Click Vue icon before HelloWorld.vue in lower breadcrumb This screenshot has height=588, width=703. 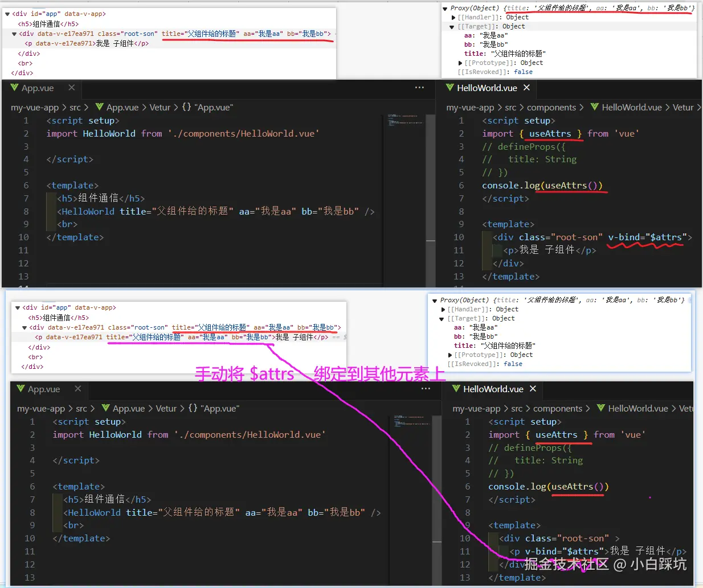coord(601,408)
